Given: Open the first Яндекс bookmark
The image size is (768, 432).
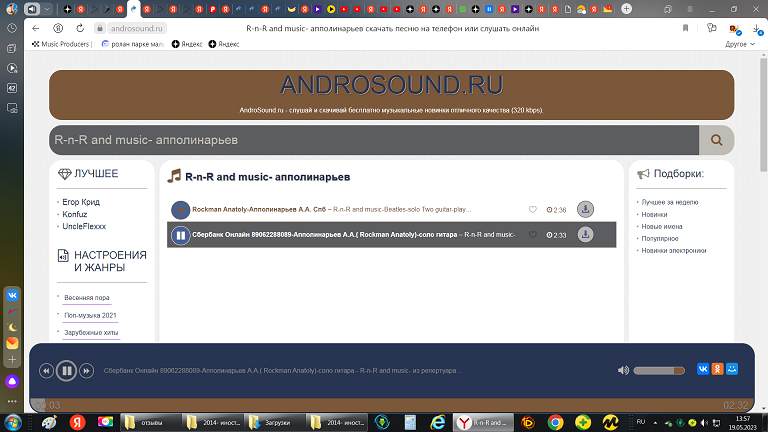Looking at the screenshot, I should coord(187,44).
